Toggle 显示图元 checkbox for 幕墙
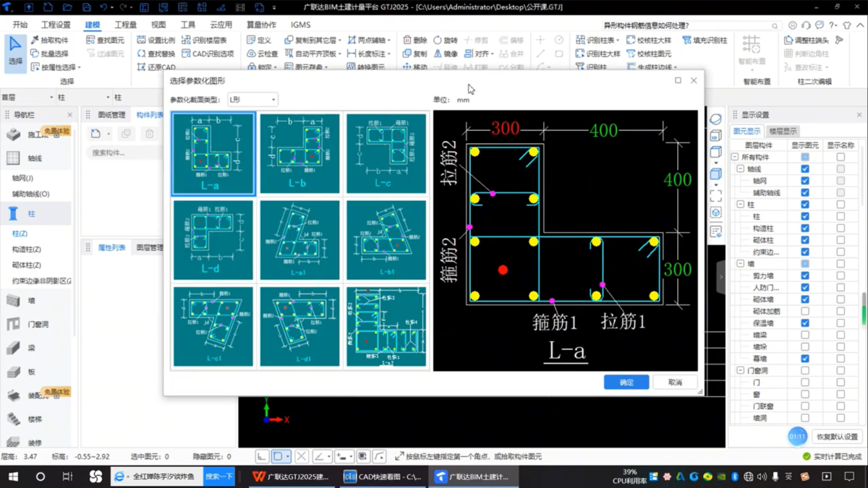The image size is (868, 488). pos(805,359)
